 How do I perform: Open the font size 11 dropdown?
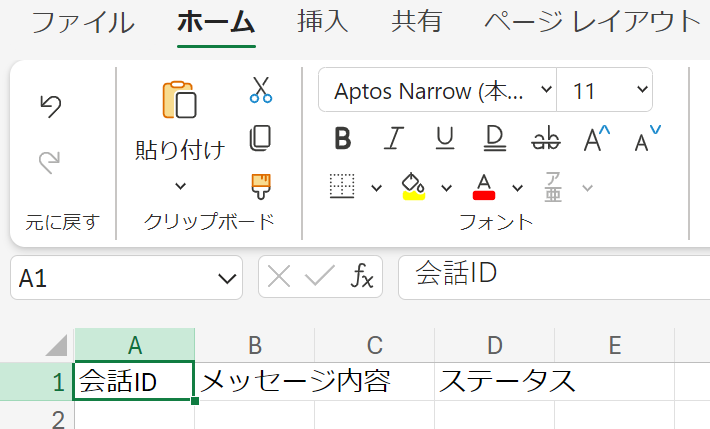point(605,91)
